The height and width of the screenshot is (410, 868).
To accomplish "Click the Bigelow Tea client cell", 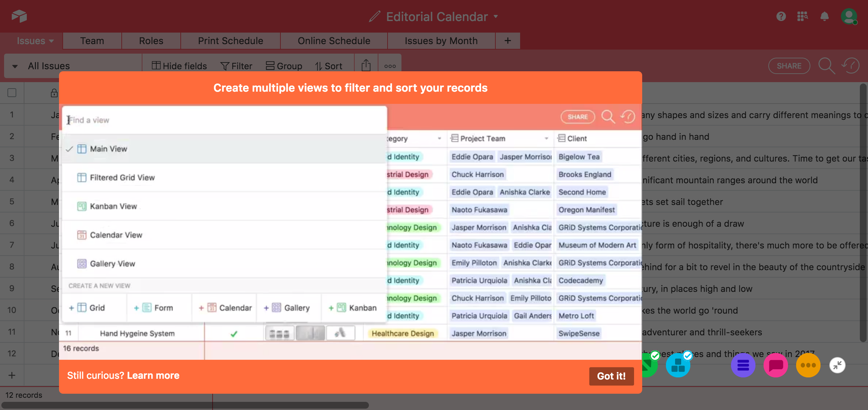I will pos(579,157).
